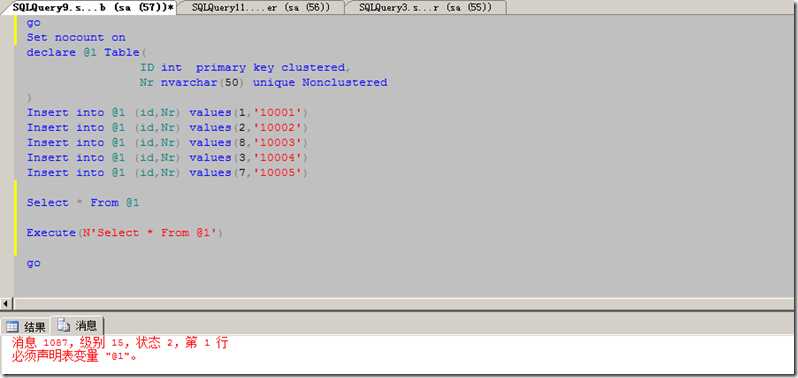The width and height of the screenshot is (798, 378).
Task: Click the 'Nr nvarchar(50) unique Nonclustered' line
Action: (264, 82)
